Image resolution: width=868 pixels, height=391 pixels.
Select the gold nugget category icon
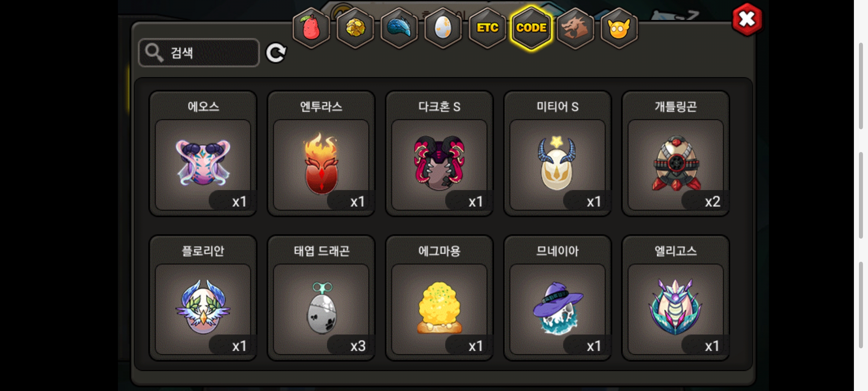click(356, 28)
